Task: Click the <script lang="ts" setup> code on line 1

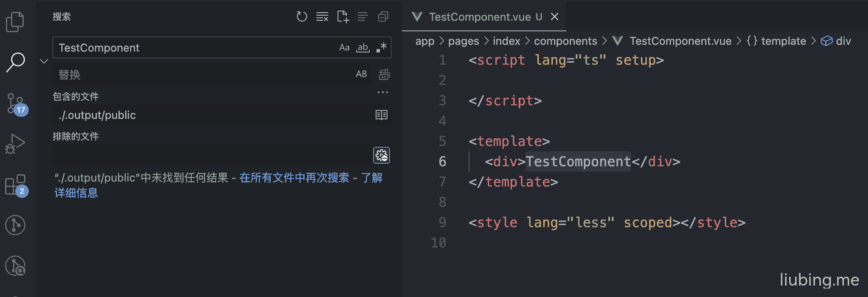Action: point(566,60)
